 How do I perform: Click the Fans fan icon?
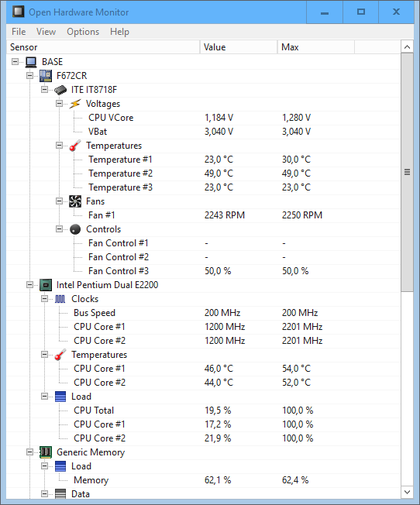tap(75, 201)
